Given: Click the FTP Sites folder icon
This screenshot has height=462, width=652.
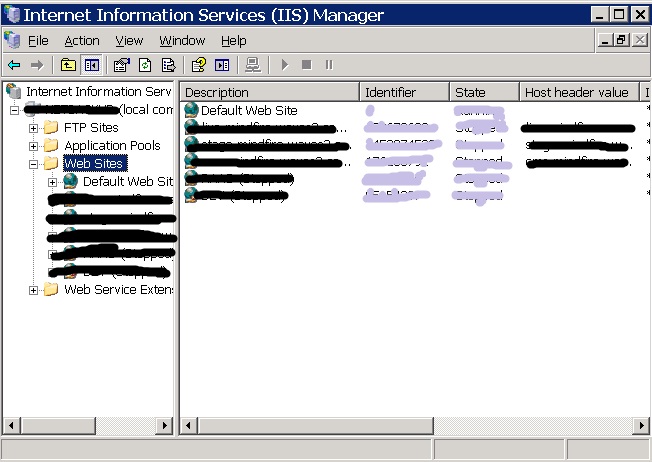Looking at the screenshot, I should [51, 127].
